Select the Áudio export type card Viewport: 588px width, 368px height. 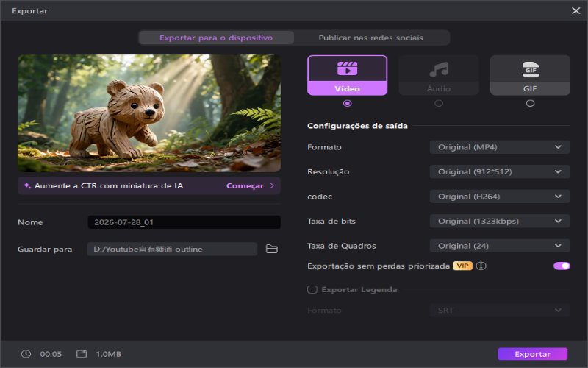tap(439, 75)
